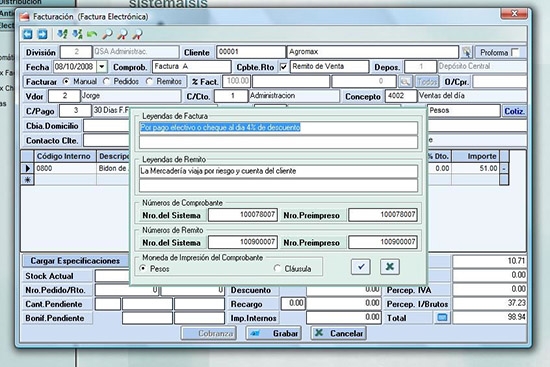Click the first magnifier search icon

pos(107,34)
